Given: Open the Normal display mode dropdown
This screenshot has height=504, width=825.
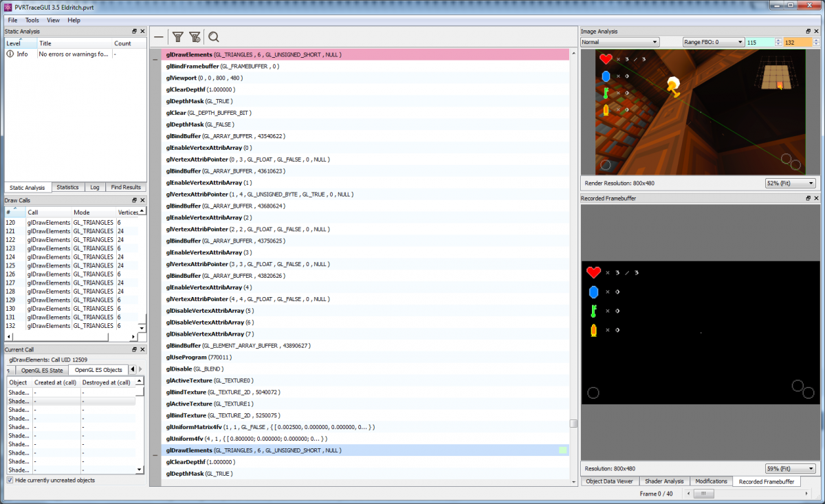Looking at the screenshot, I should pyautogui.click(x=619, y=43).
